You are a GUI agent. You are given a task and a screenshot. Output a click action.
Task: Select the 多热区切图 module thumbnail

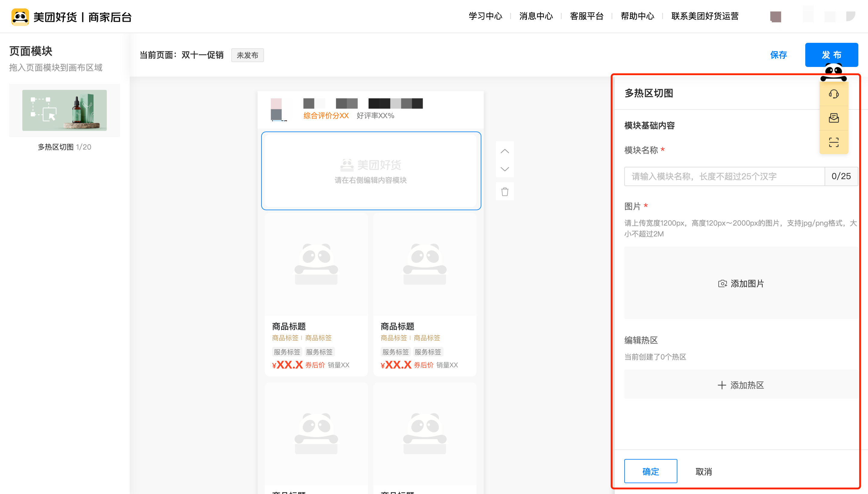coord(65,110)
